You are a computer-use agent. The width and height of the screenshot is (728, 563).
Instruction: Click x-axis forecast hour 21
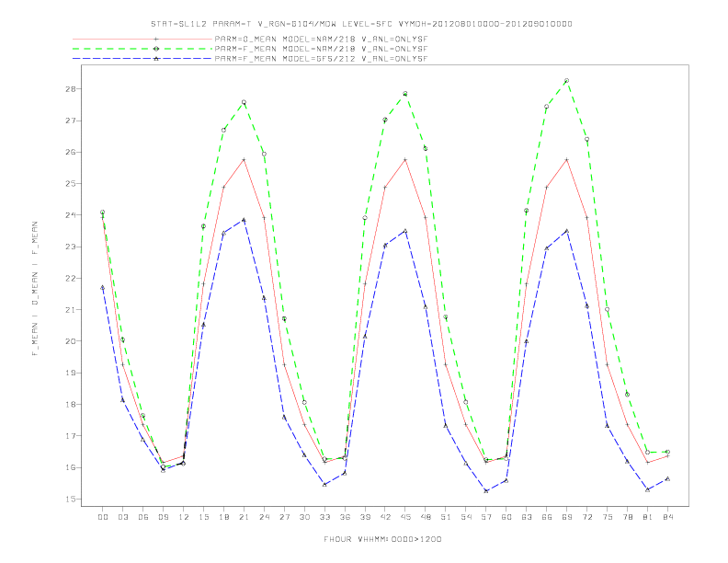point(244,517)
